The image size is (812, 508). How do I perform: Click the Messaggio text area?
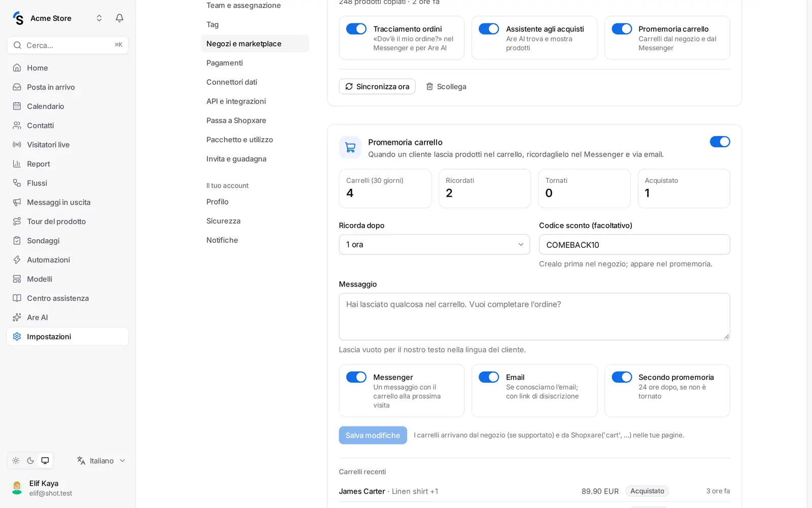click(534, 316)
